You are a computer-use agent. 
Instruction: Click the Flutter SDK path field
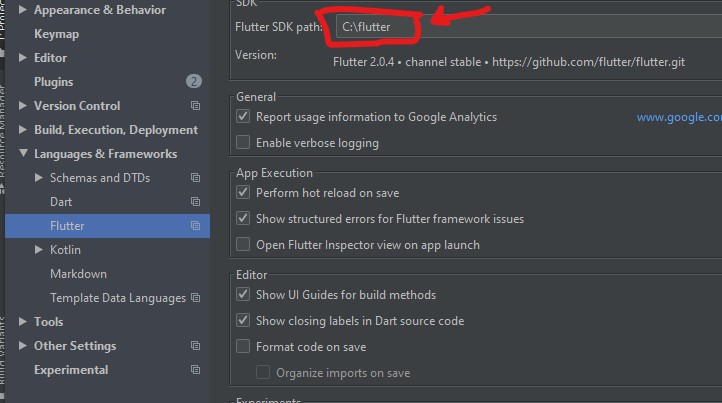(x=375, y=27)
